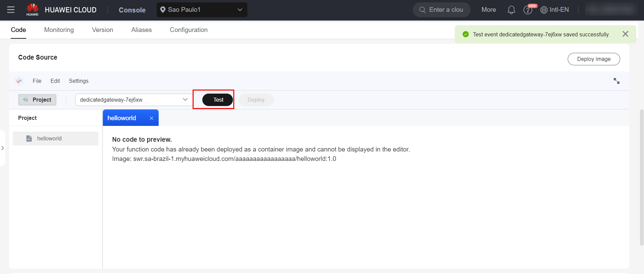Open the Configuration tab
Viewport: 644px width, 274px height.
click(189, 30)
